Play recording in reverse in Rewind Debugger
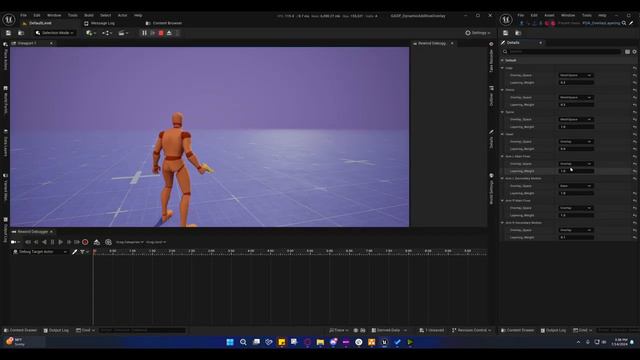 44,242
